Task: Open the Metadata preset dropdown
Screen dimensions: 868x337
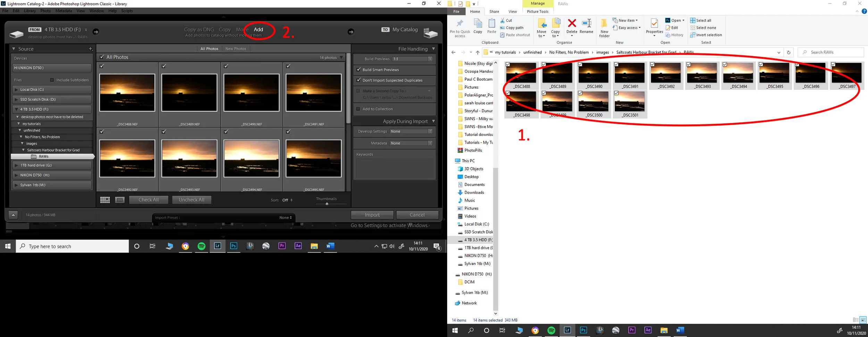Action: [411, 143]
